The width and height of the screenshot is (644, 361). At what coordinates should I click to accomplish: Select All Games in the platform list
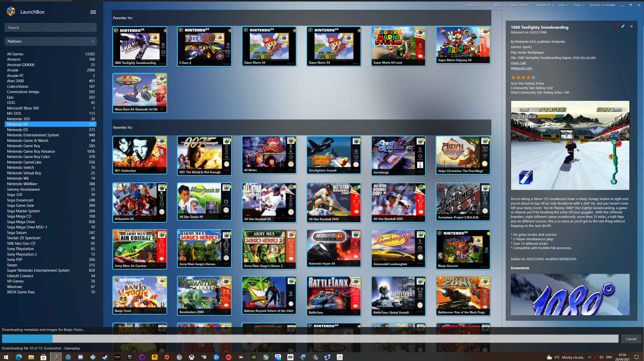point(51,54)
